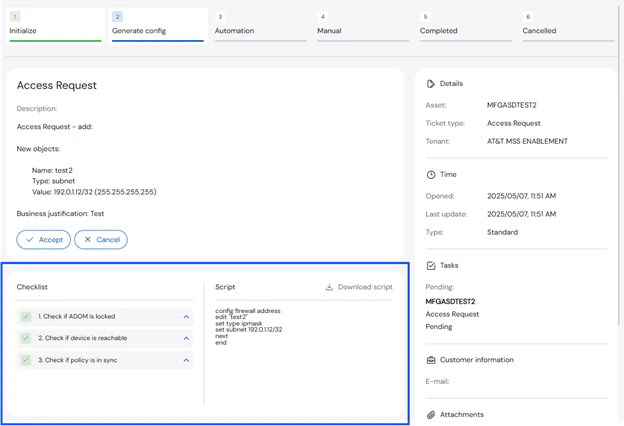
Task: Click step number 1 badge
Action: pyautogui.click(x=15, y=16)
